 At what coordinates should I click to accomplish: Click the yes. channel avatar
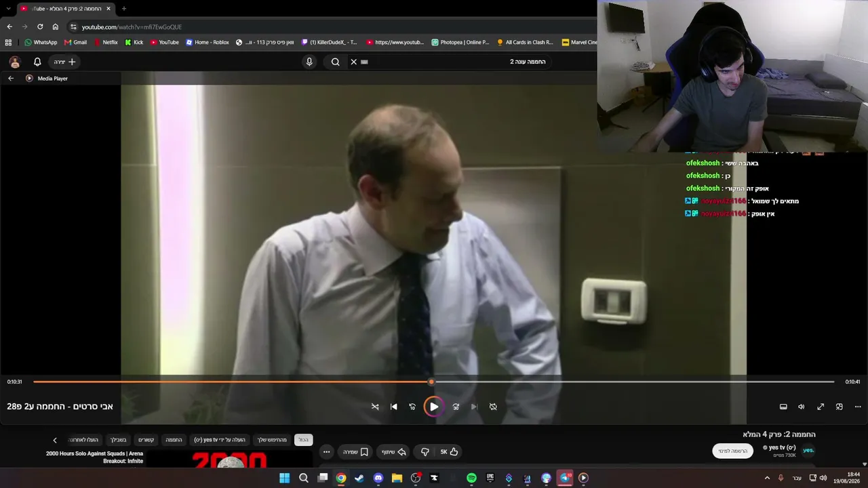point(808,450)
